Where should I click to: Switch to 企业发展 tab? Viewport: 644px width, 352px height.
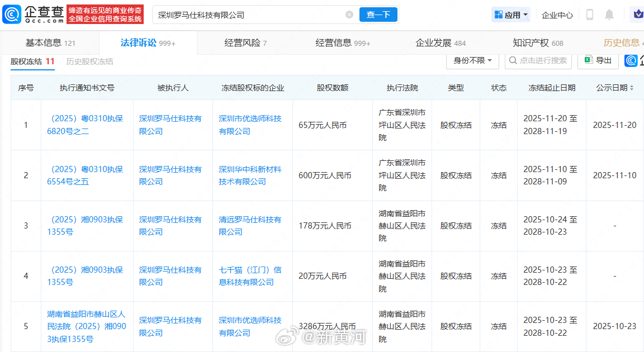pyautogui.click(x=441, y=42)
